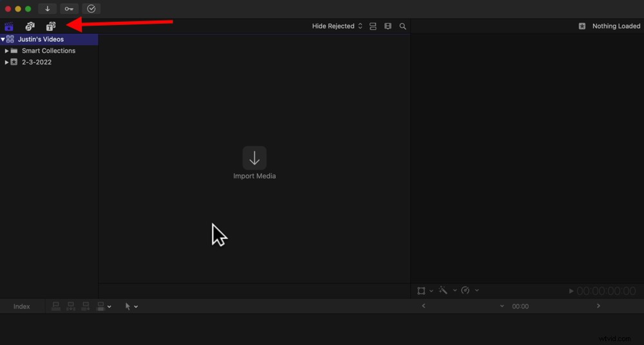Screen dimensions: 644x345
Task: Open the tools pop-up chevron
Action: pyautogui.click(x=136, y=307)
